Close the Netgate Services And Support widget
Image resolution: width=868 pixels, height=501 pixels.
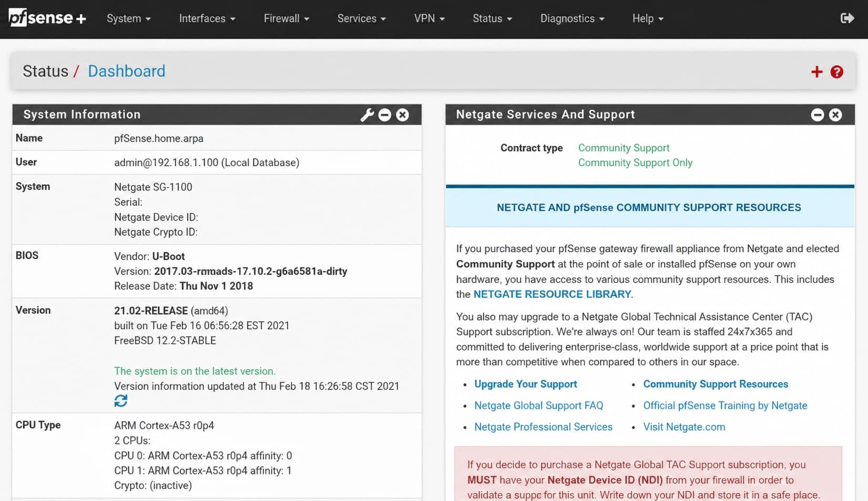point(835,115)
